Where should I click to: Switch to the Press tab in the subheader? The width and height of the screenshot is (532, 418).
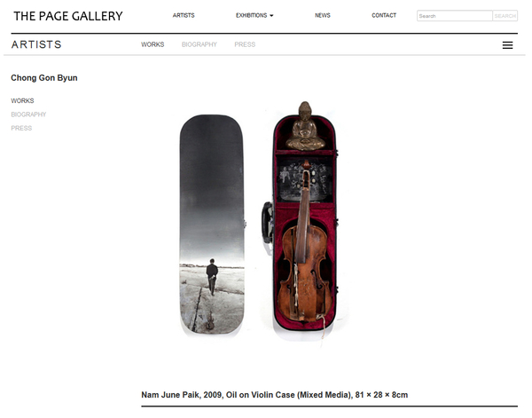pos(245,44)
